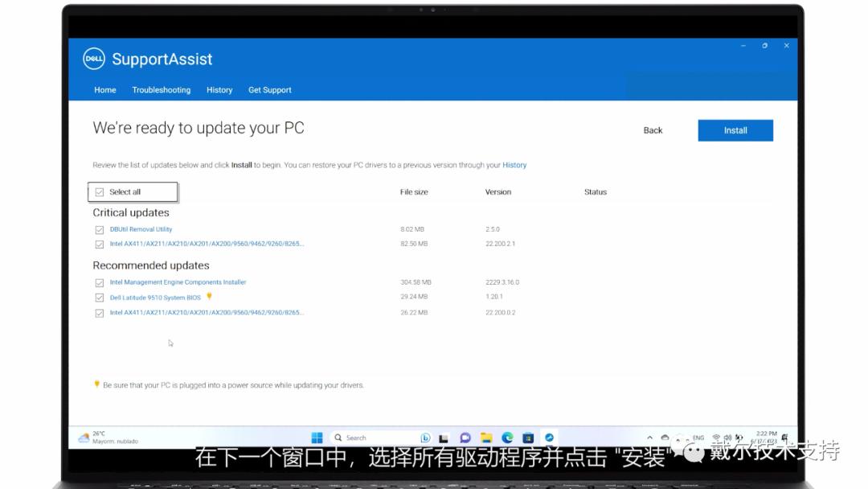Open the DBUtil Removal Utility link
The height and width of the screenshot is (489, 868).
[141, 229]
